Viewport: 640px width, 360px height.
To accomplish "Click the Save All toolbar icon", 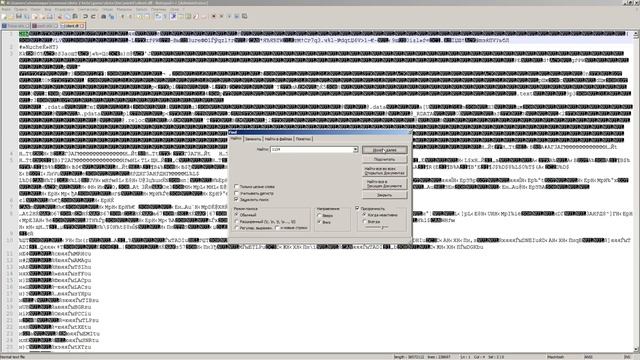I will 26,16.
